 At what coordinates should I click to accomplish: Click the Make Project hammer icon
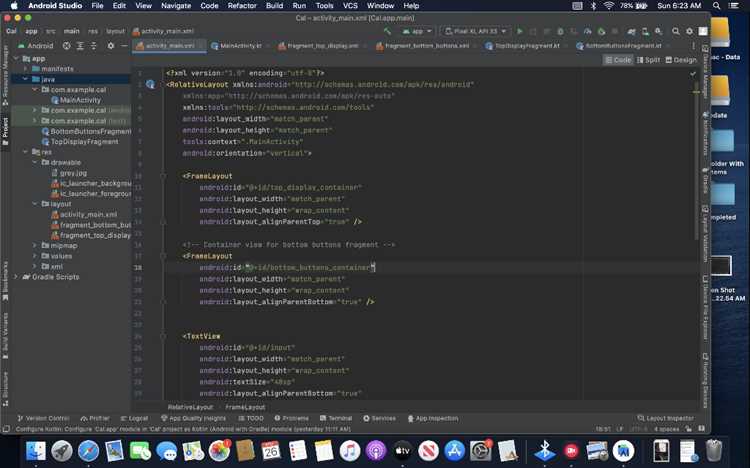(x=387, y=31)
